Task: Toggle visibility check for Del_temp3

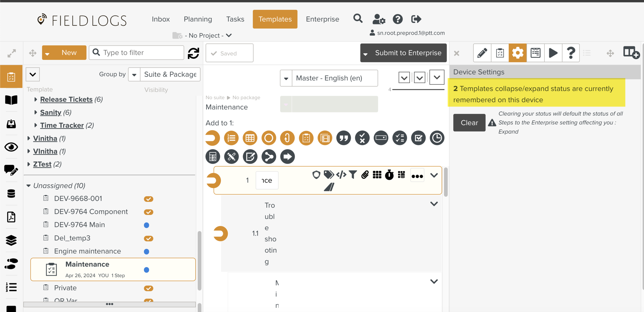Action: click(148, 239)
